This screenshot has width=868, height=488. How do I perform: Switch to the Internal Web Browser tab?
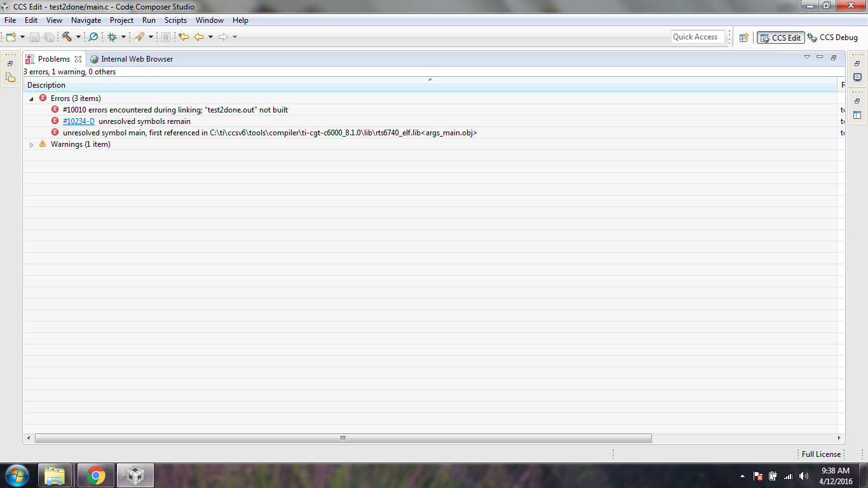(x=131, y=59)
